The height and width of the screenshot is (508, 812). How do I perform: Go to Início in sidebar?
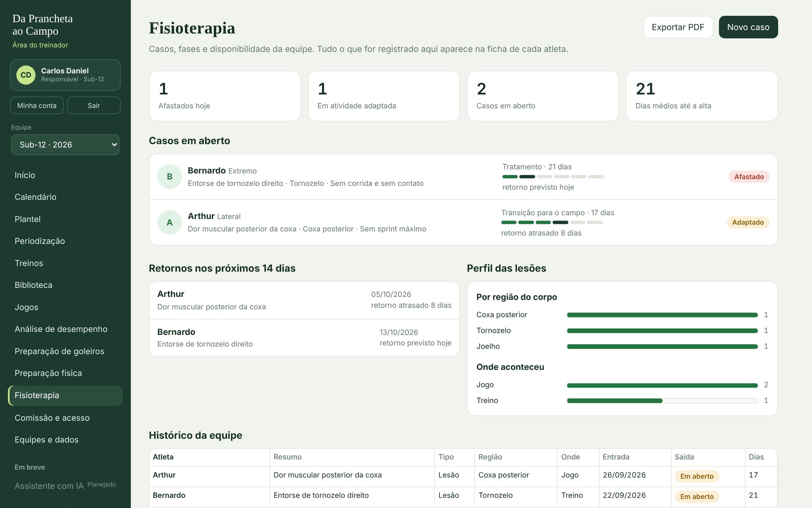pos(65,175)
